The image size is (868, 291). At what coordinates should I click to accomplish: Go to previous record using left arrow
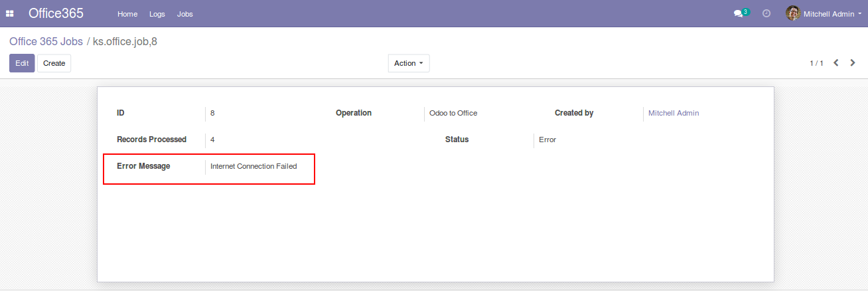[x=836, y=63]
